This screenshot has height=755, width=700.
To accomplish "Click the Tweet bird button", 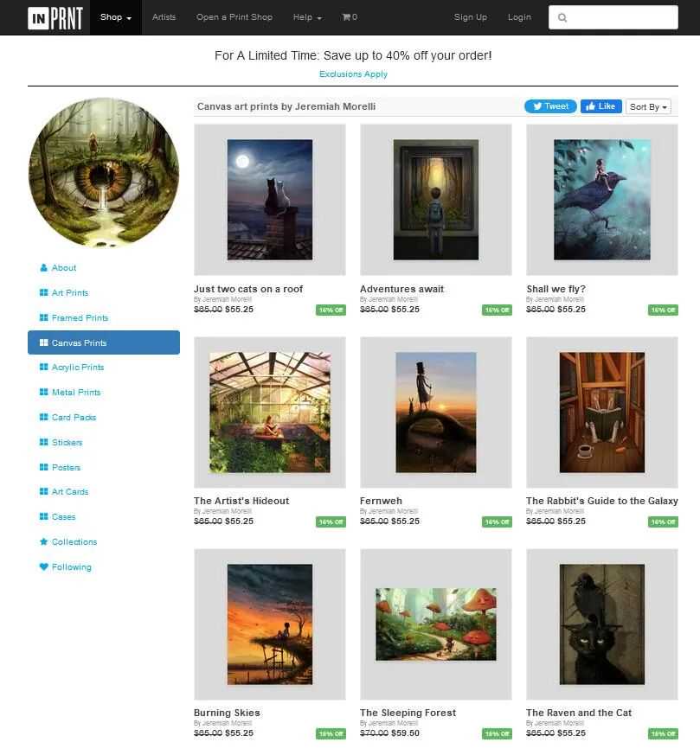I will point(550,106).
